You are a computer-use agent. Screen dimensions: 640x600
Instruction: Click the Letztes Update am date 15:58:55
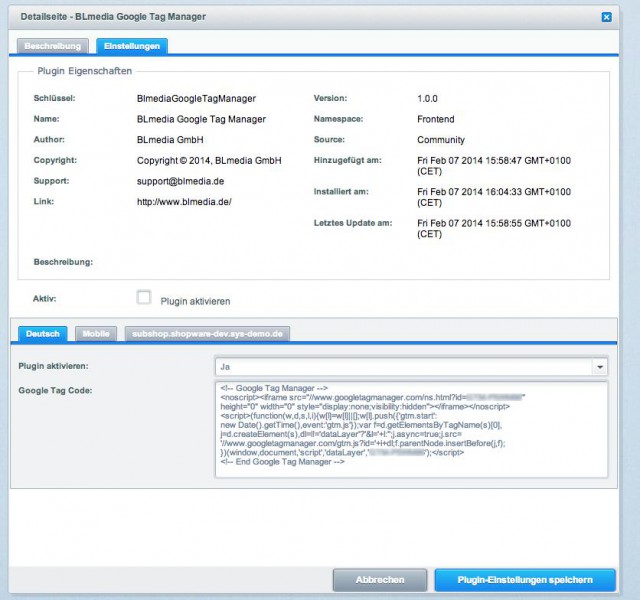(494, 229)
